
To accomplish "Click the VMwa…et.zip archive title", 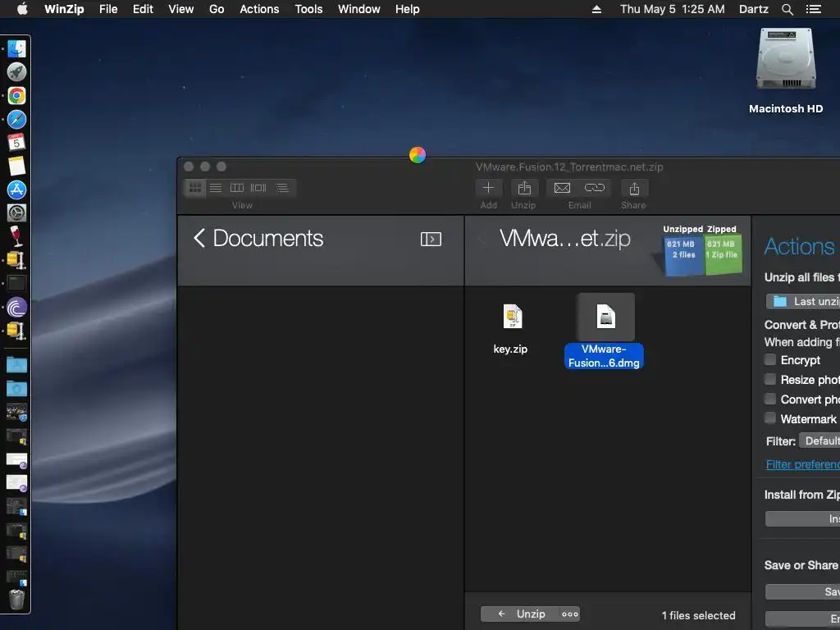I will (564, 239).
